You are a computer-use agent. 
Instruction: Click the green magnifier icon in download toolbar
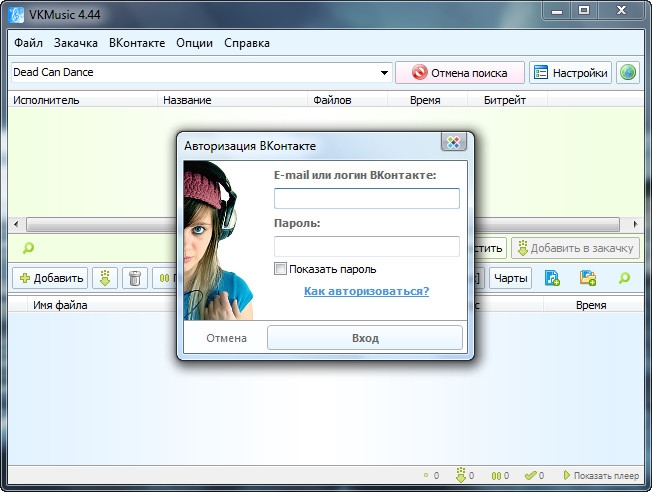[x=624, y=278]
